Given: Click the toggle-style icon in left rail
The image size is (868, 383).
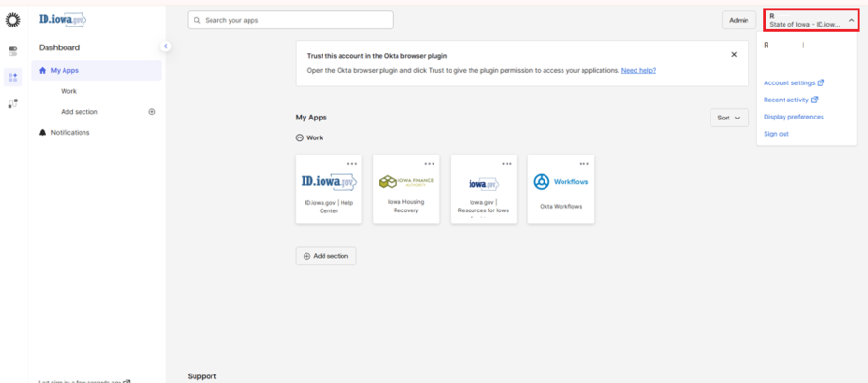Looking at the screenshot, I should [12, 51].
